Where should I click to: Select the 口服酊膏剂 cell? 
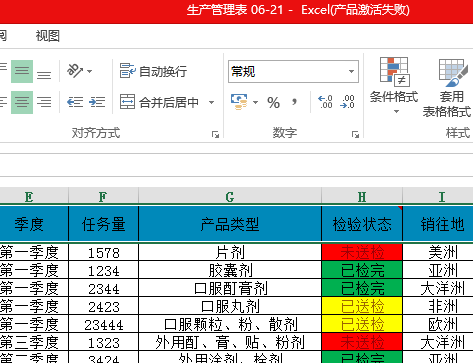(230, 288)
